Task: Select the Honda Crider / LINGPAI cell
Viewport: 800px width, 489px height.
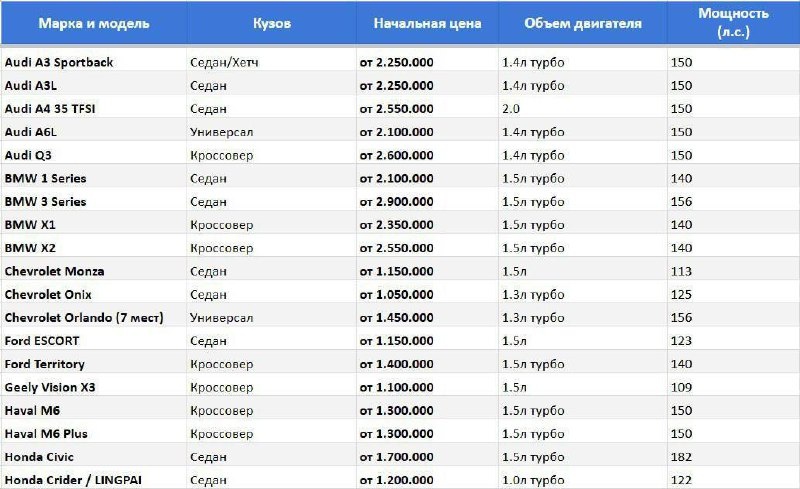Action: [94, 480]
